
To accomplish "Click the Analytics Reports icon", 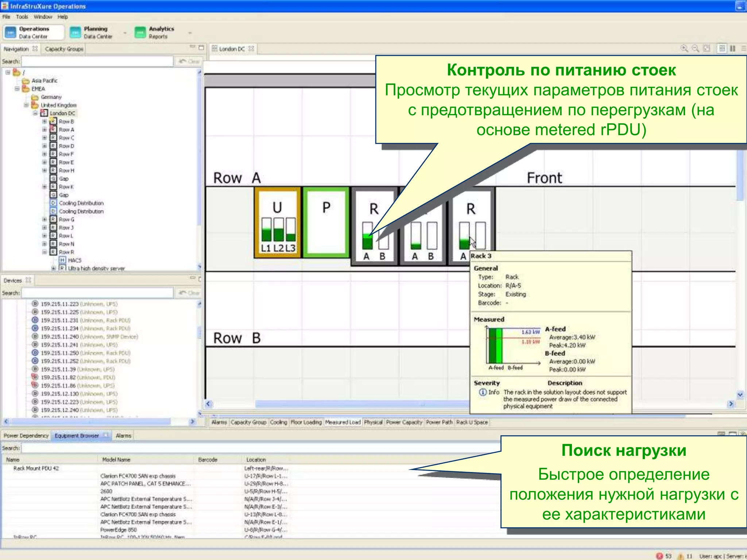I will 140,32.
